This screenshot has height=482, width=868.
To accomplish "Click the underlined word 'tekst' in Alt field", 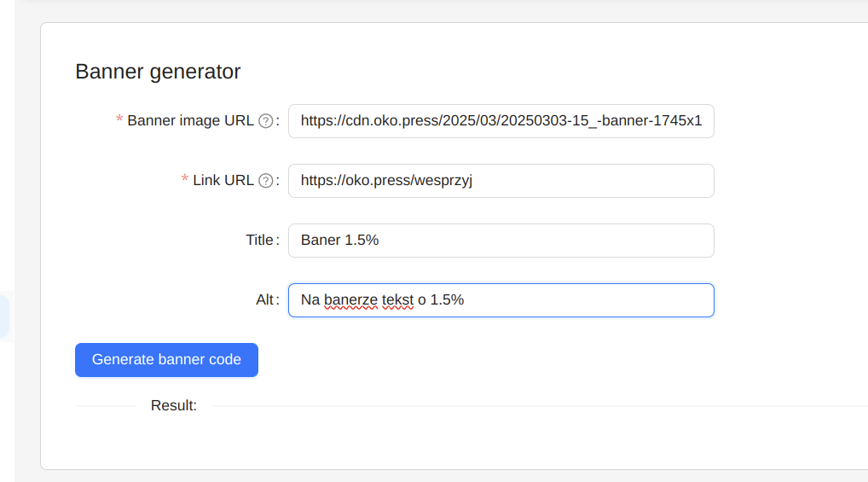I will coord(397,300).
